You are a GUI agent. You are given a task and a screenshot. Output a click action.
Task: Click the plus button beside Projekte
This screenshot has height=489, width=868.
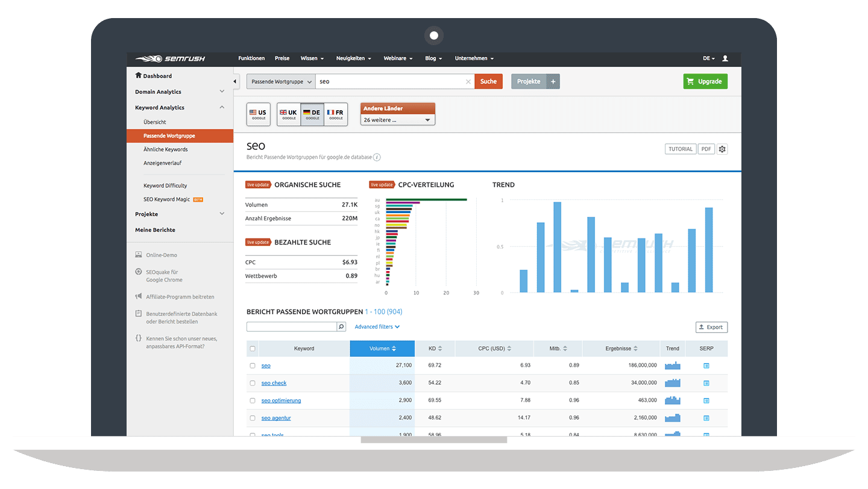point(553,81)
